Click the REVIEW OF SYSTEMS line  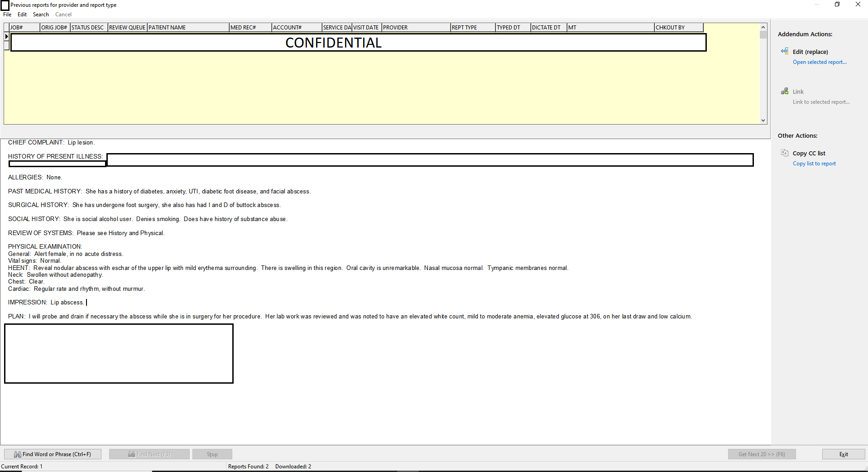tap(86, 233)
